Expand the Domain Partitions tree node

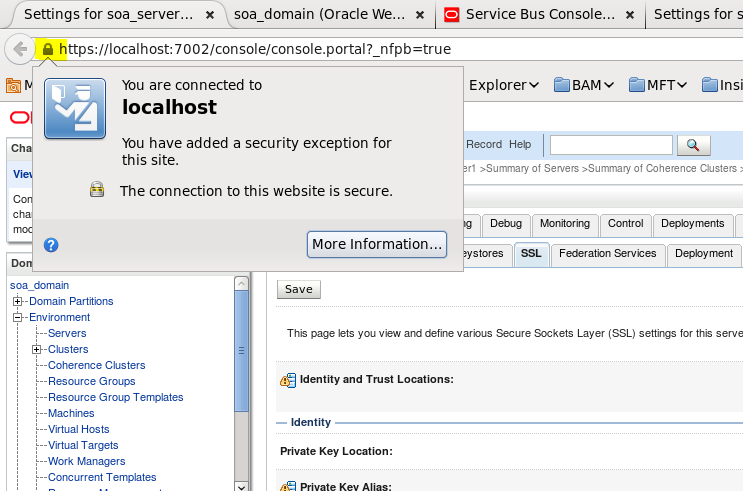pyautogui.click(x=18, y=301)
